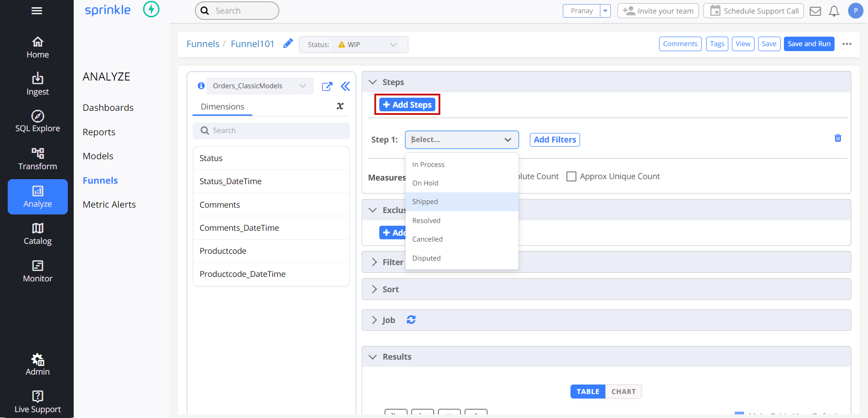Open Dashboards in the Analyze menu
868x418 pixels.
tap(108, 108)
